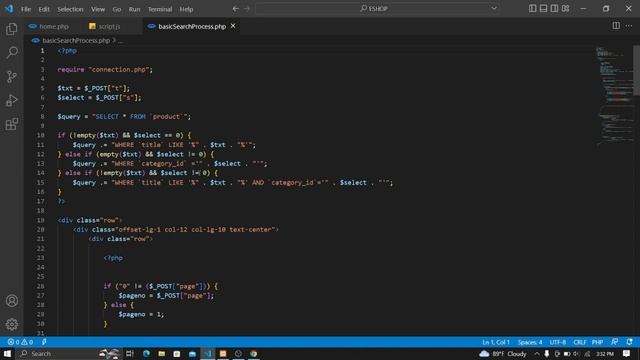The height and width of the screenshot is (360, 640).
Task: Toggle the bottom panel layout icon
Action: coord(543,9)
